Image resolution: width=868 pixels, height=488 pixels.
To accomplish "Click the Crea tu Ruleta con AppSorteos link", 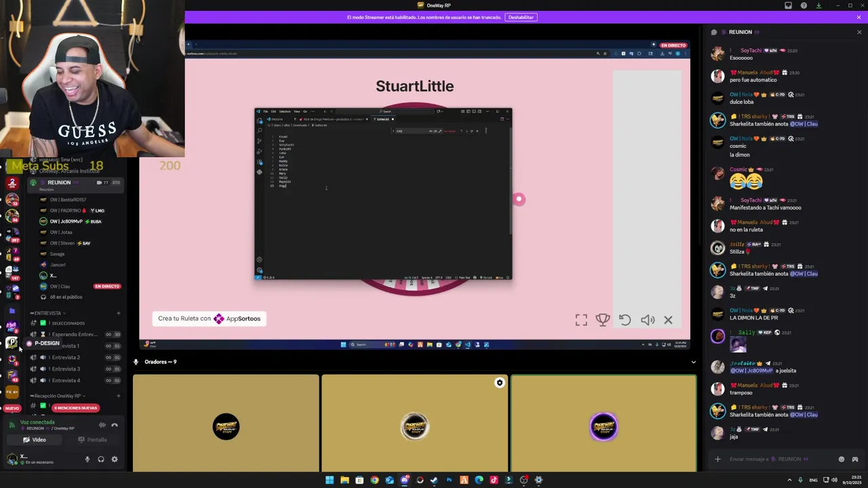I will pyautogui.click(x=209, y=319).
